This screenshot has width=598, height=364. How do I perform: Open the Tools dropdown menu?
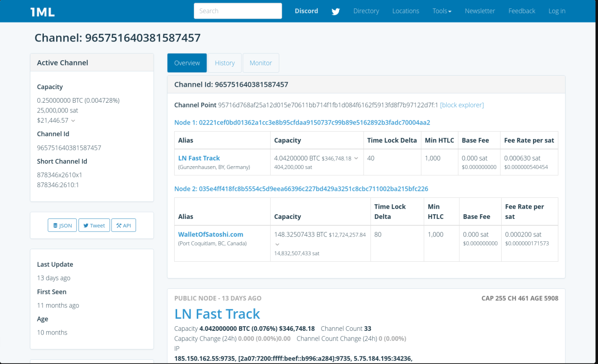[441, 11]
